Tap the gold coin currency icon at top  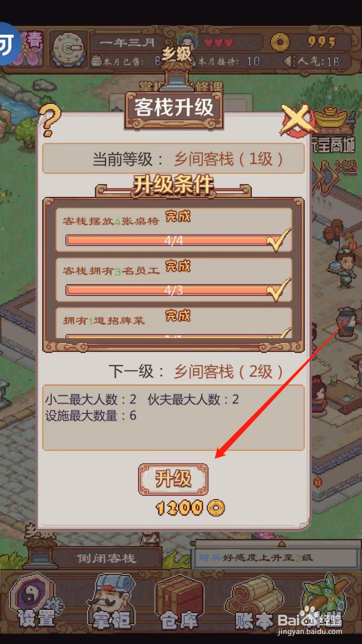[x=280, y=42]
